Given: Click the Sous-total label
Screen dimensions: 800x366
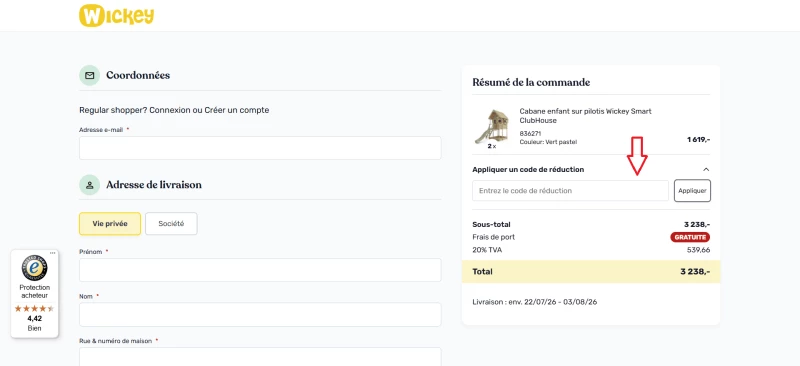Looking at the screenshot, I should [491, 225].
